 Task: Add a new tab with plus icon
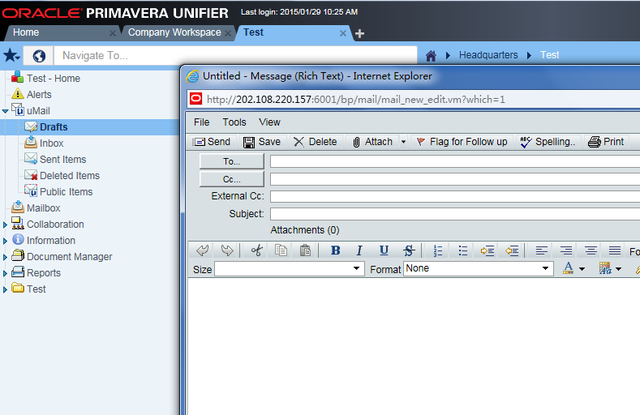359,33
